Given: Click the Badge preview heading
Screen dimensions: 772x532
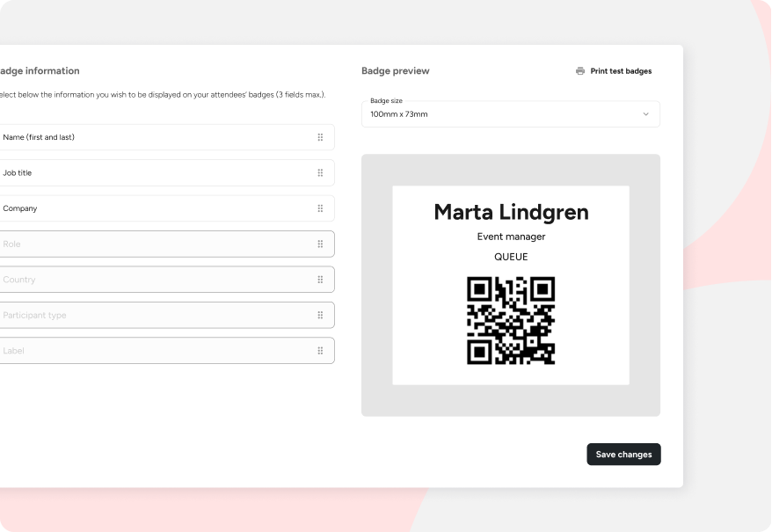Looking at the screenshot, I should click(396, 71).
